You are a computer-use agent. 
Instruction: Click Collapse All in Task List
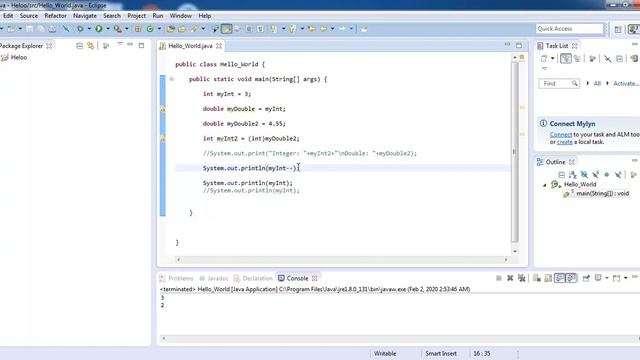[620, 59]
